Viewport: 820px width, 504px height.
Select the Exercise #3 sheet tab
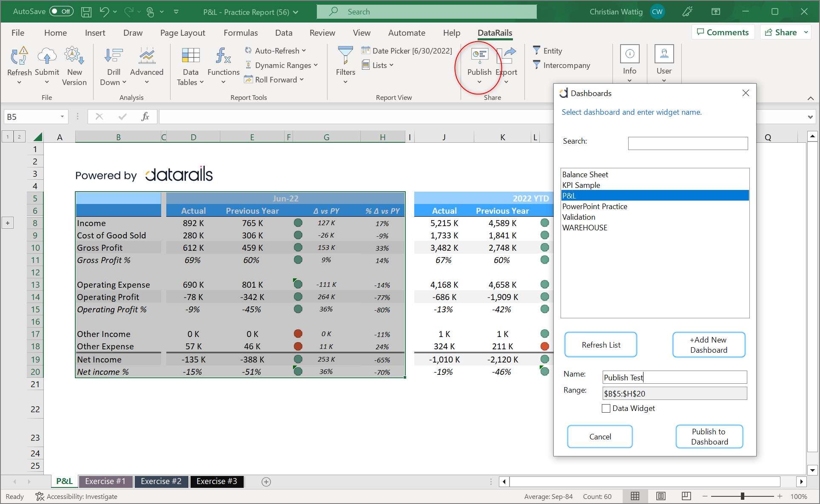tap(217, 481)
